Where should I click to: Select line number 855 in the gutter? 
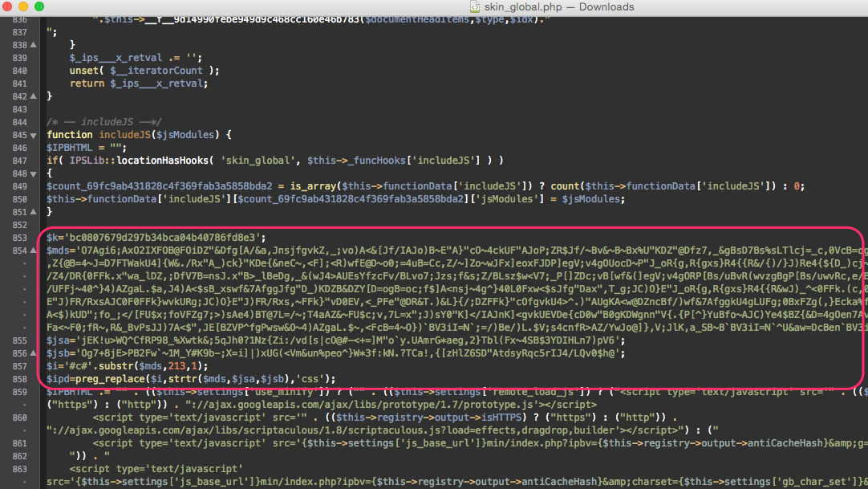[19, 340]
